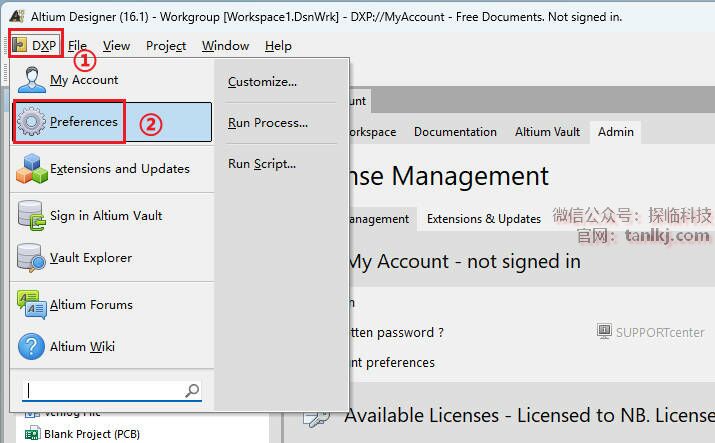Click the Preferences gear icon
This screenshot has width=715, height=443.
coord(31,121)
